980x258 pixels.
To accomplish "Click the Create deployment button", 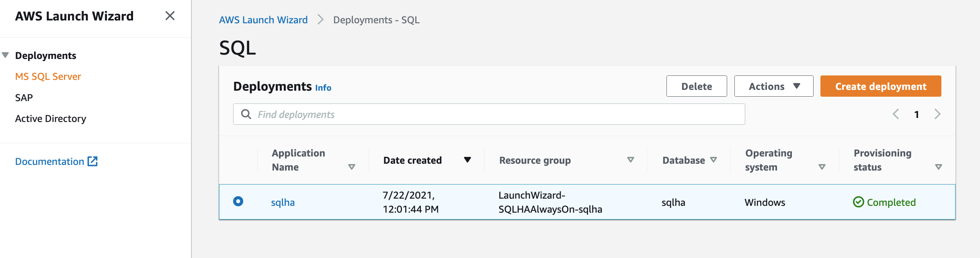I will 880,86.
